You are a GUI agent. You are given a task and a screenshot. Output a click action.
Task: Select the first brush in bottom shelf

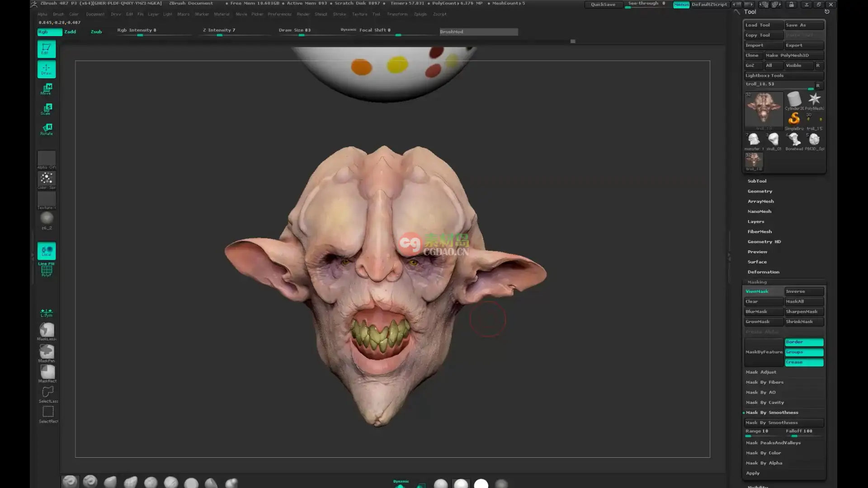pos(70,482)
